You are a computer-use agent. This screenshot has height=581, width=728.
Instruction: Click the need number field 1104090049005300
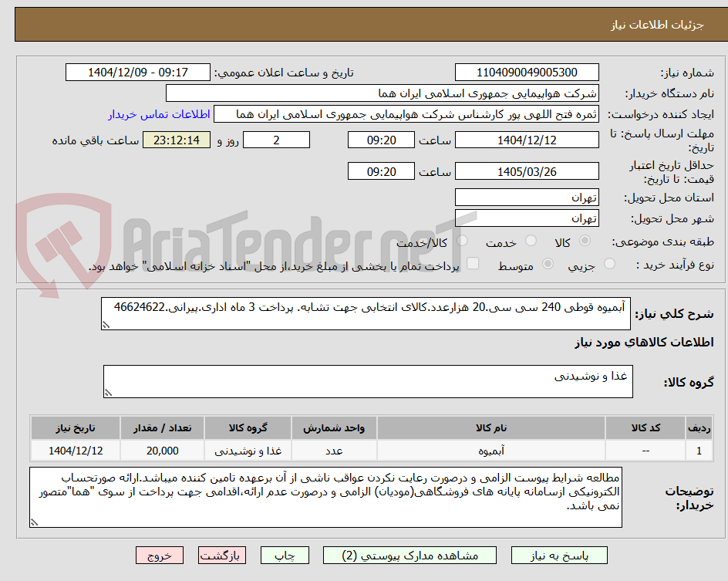527,73
